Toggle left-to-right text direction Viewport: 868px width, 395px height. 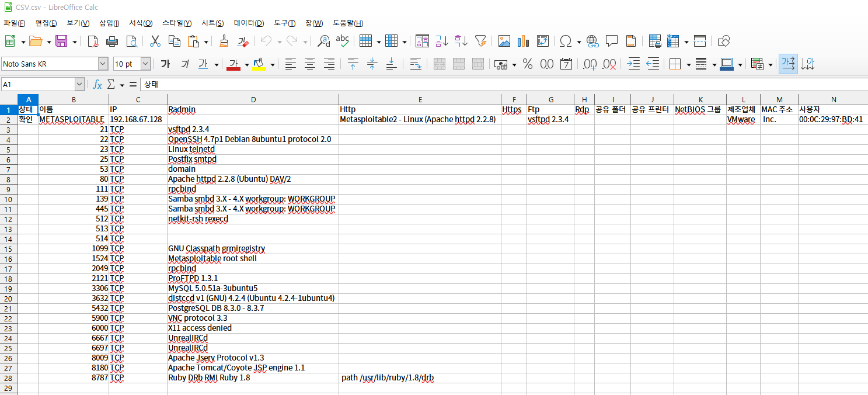788,64
